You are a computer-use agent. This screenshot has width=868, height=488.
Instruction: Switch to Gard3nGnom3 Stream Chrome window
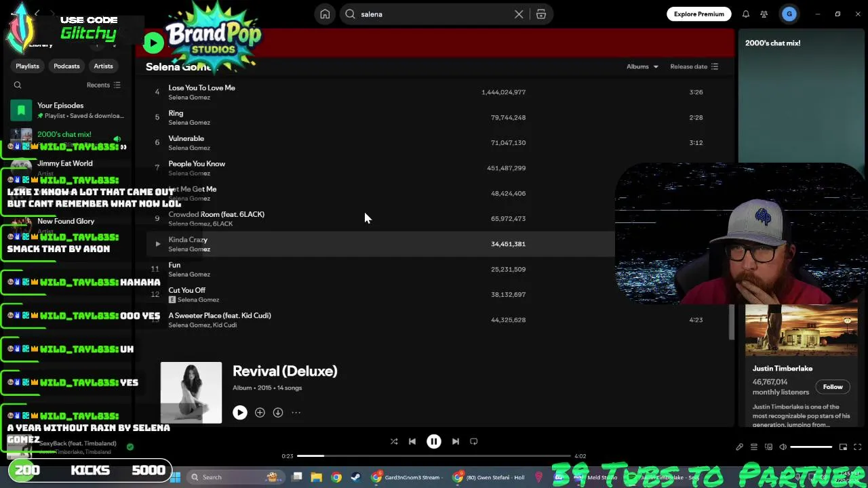407,477
